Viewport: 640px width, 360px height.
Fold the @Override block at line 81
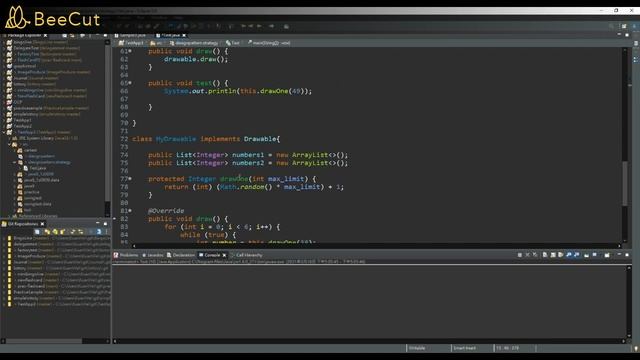[130, 211]
